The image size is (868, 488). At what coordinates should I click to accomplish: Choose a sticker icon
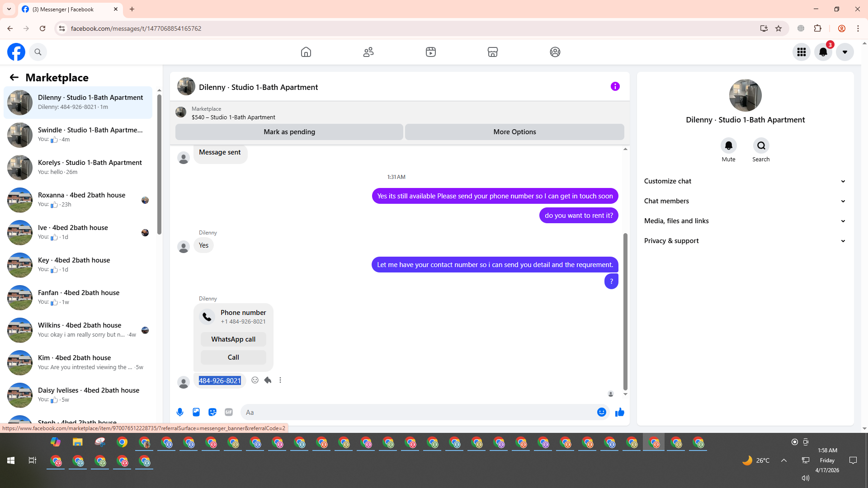coord(212,412)
